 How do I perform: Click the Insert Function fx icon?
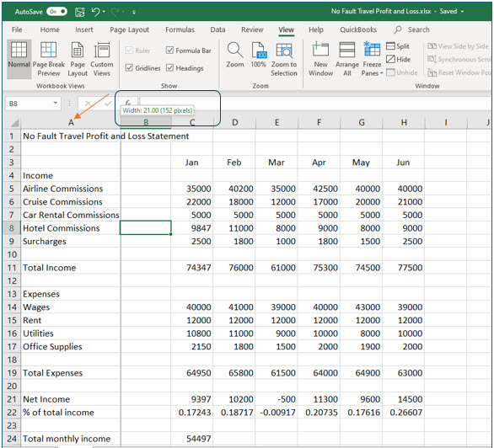[127, 103]
